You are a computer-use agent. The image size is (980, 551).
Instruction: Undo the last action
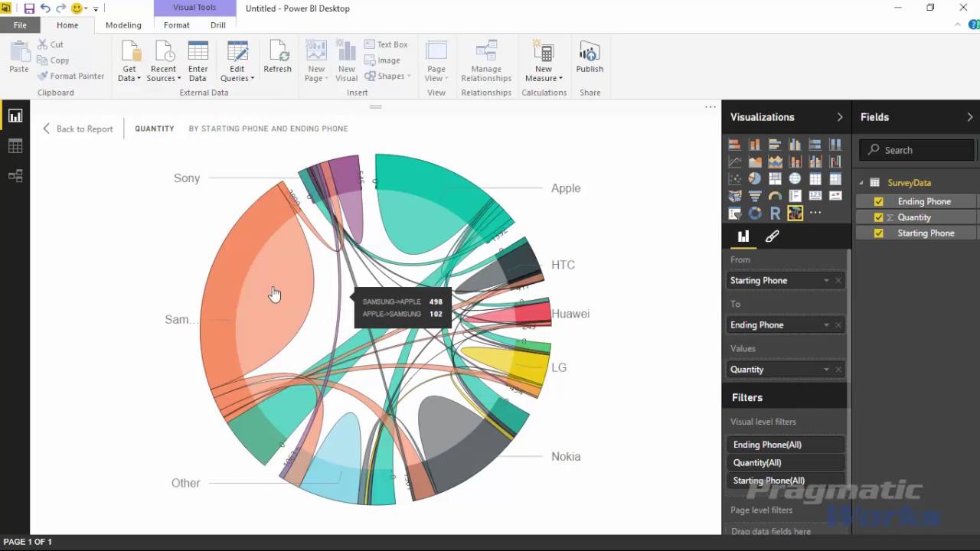pyautogui.click(x=45, y=8)
